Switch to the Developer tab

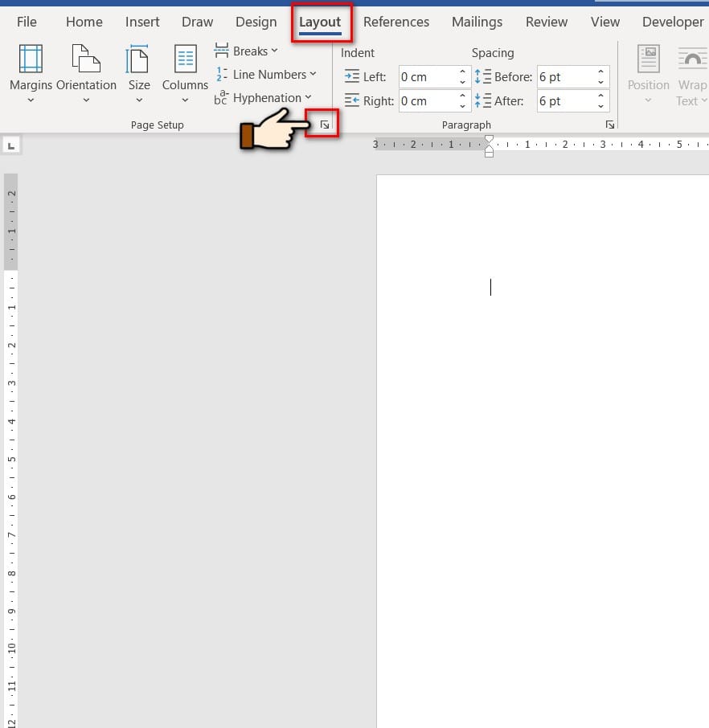coord(673,22)
